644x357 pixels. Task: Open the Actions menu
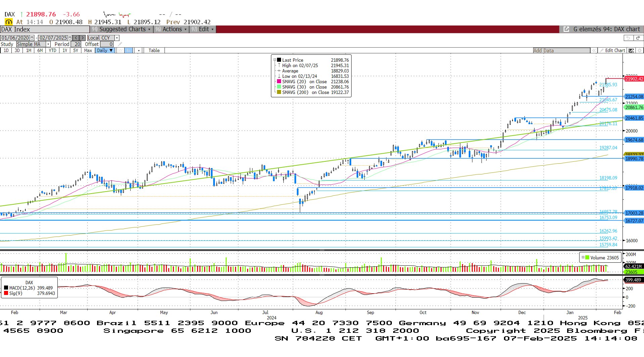tap(171, 29)
